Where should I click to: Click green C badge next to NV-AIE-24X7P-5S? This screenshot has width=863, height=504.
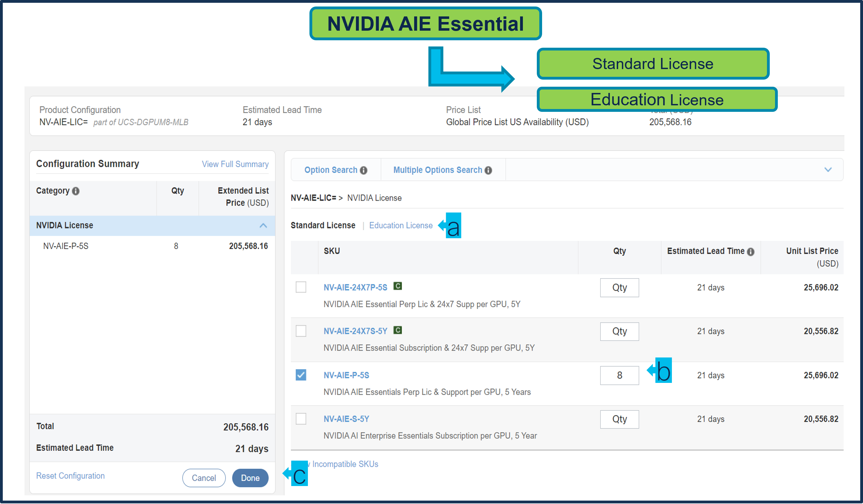coord(397,286)
